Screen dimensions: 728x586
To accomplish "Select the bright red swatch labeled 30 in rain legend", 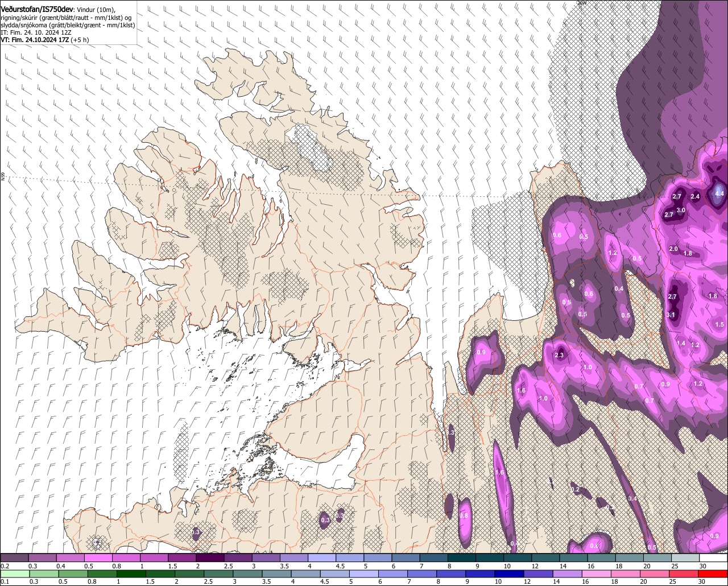I will [x=713, y=573].
